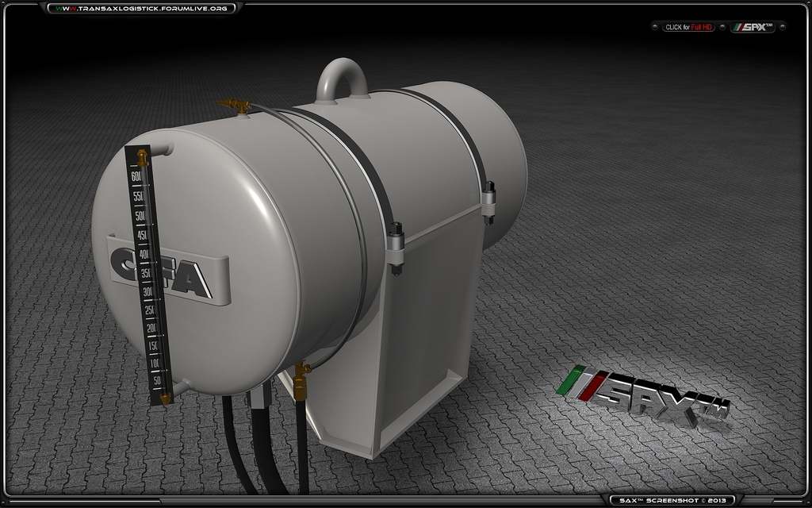This screenshot has width=812, height=508.
Task: Select the OFA logo plate on the tank
Action: coord(168,274)
